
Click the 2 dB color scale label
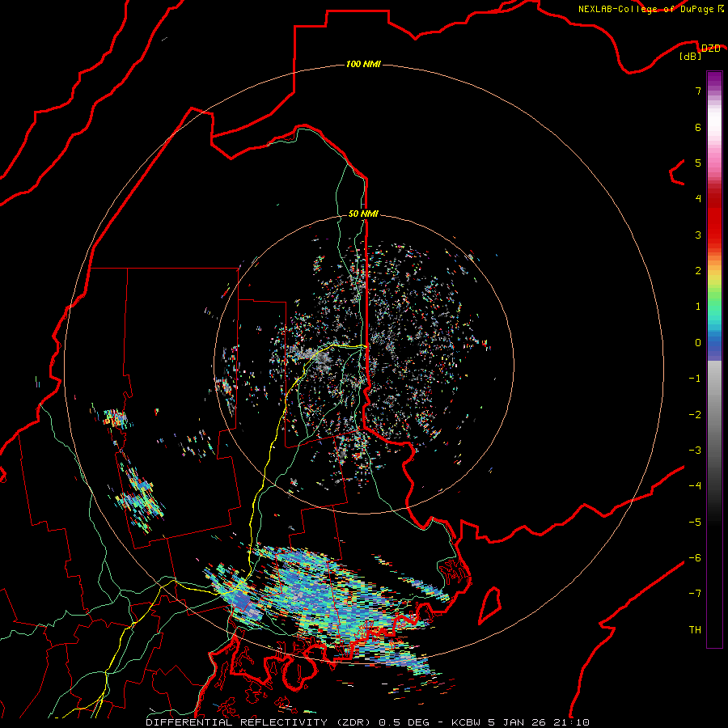coord(698,271)
